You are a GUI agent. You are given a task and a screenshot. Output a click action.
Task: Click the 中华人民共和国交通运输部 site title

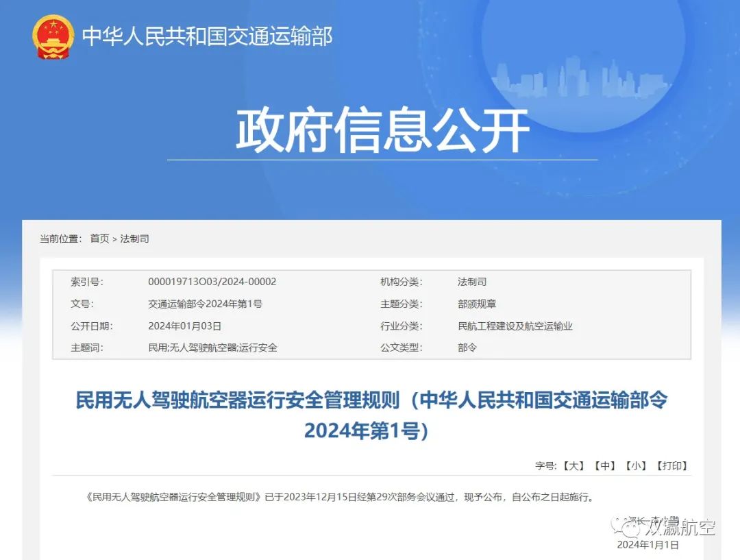pos(207,36)
